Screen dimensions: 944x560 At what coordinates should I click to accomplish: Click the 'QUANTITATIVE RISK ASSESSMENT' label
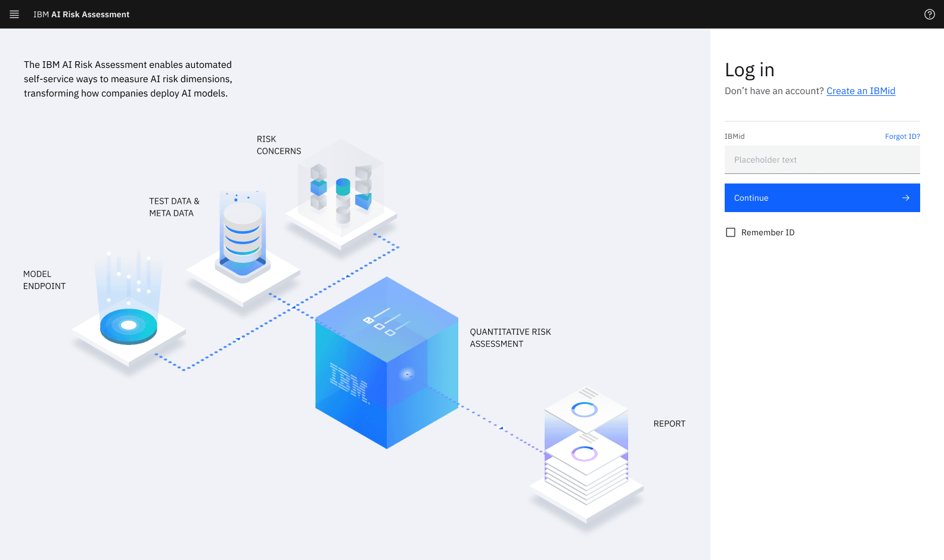[x=511, y=338]
